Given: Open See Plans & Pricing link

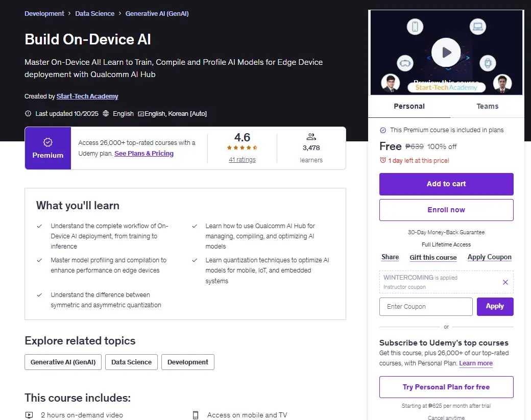Looking at the screenshot, I should (x=144, y=153).
